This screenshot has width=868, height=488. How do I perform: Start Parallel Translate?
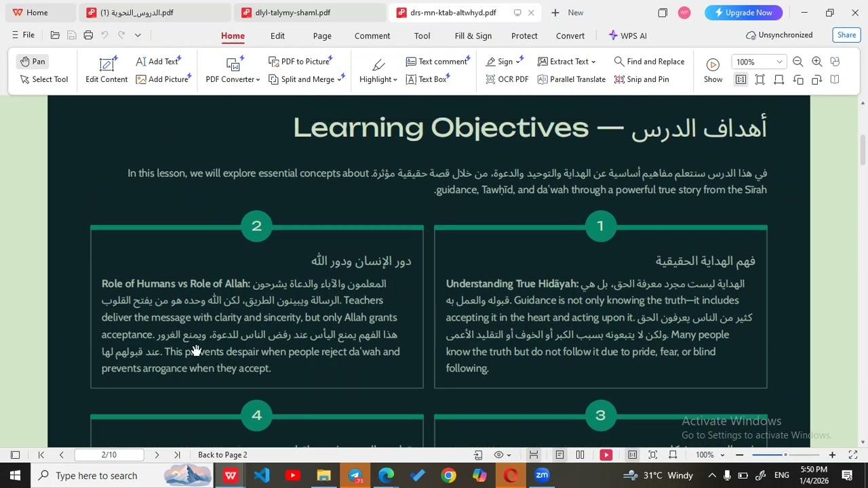[572, 79]
